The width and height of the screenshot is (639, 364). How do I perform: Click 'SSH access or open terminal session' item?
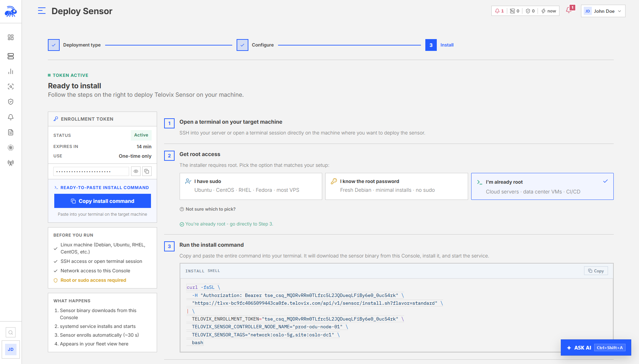tap(101, 261)
